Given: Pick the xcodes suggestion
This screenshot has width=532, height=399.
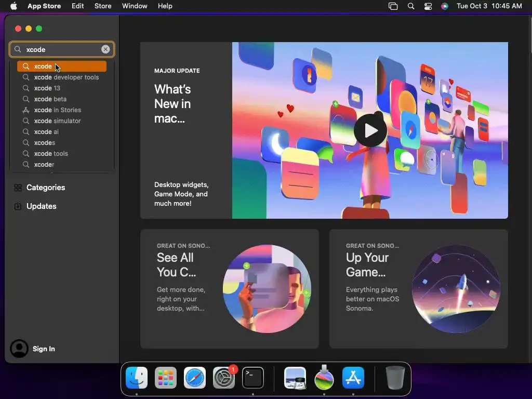Looking at the screenshot, I should click(62, 142).
